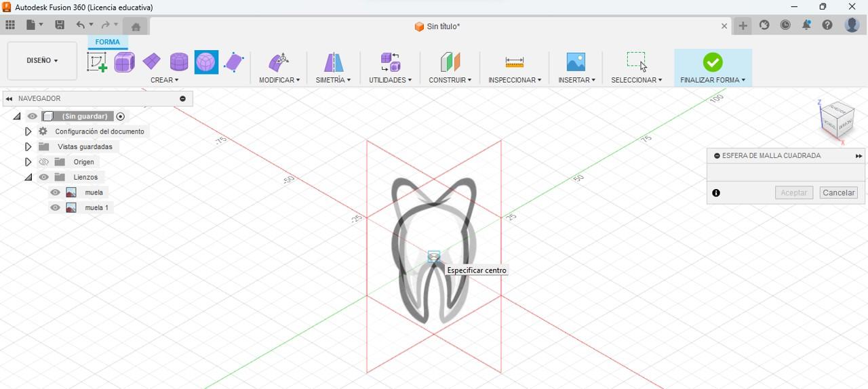Select the Create Sketch tool
This screenshot has height=389, width=868.
tap(97, 62)
